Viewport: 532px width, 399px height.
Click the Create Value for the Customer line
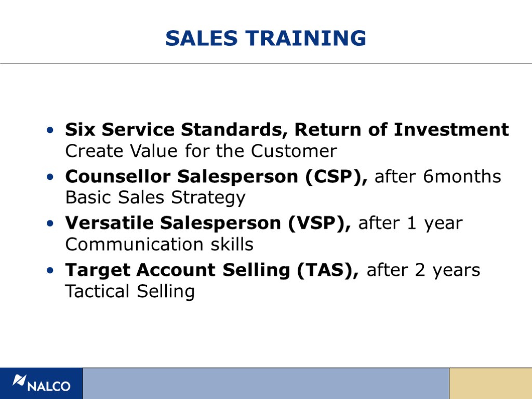pos(201,151)
